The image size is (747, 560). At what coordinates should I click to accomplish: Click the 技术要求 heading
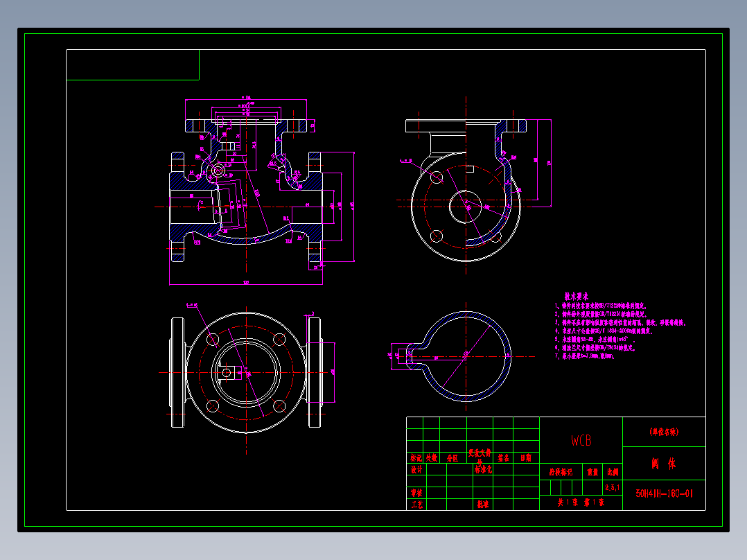(576, 297)
